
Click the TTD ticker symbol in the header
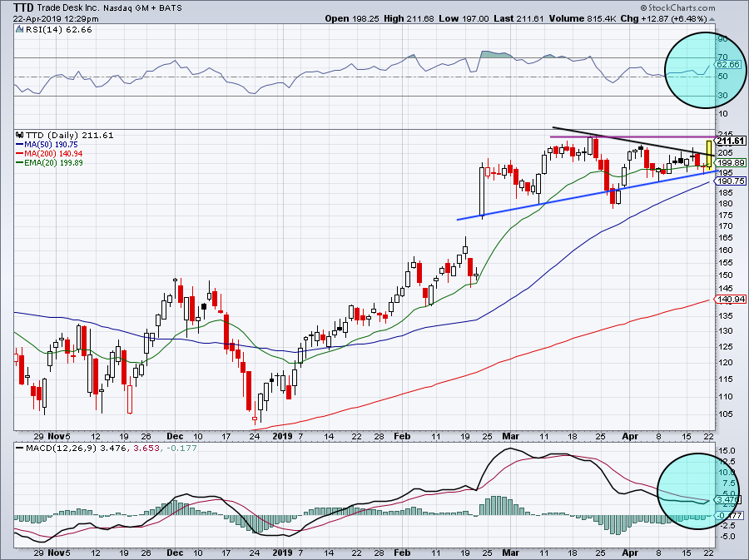(23, 7)
